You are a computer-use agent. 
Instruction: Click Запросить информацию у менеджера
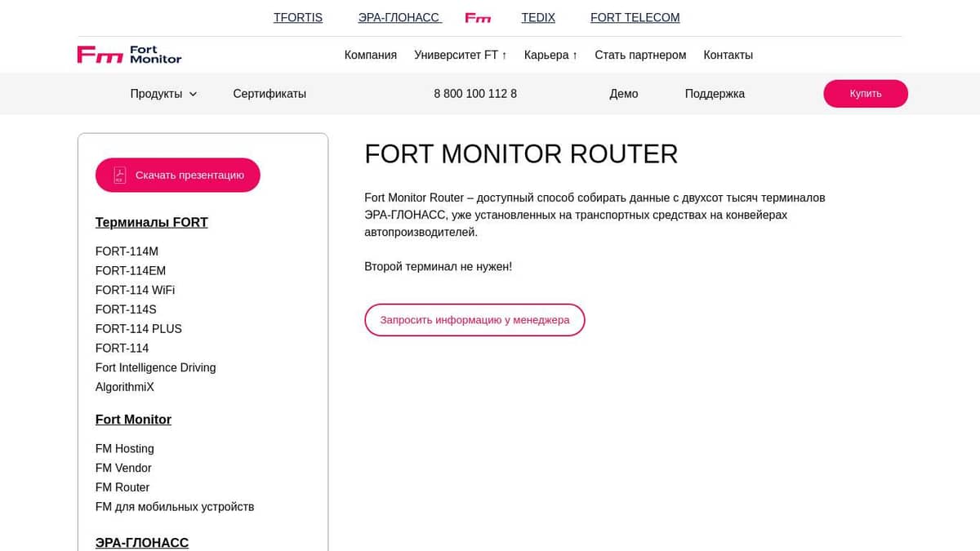(474, 320)
